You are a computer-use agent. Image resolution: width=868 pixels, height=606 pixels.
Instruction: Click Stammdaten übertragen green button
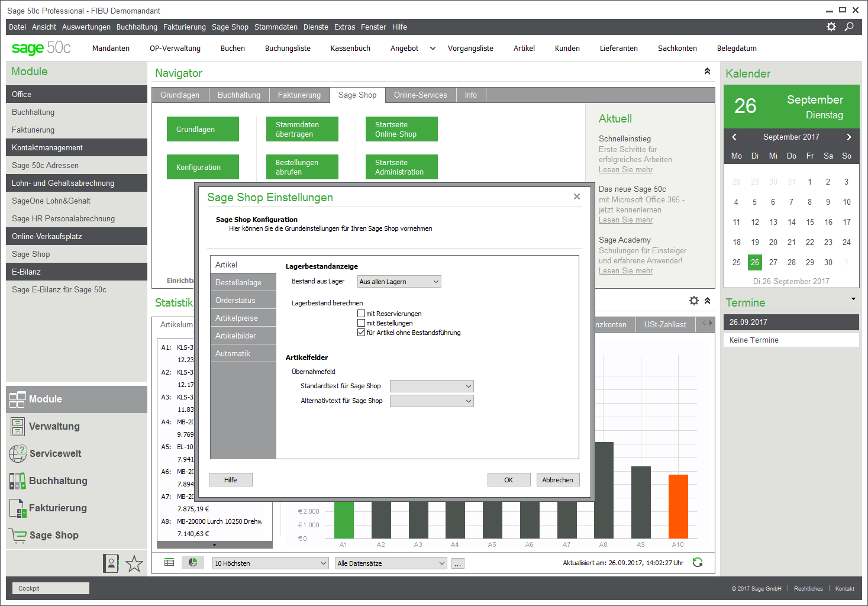[x=302, y=129]
